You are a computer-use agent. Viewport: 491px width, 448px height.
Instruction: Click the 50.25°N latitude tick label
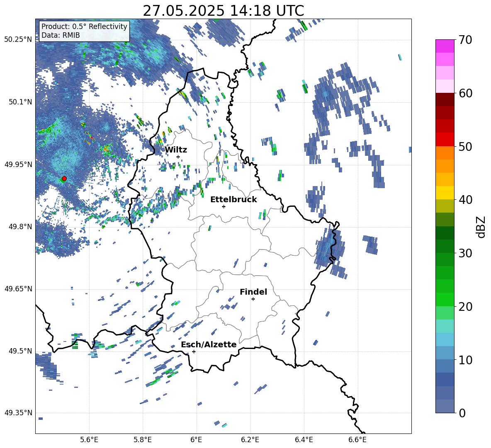tap(18, 40)
